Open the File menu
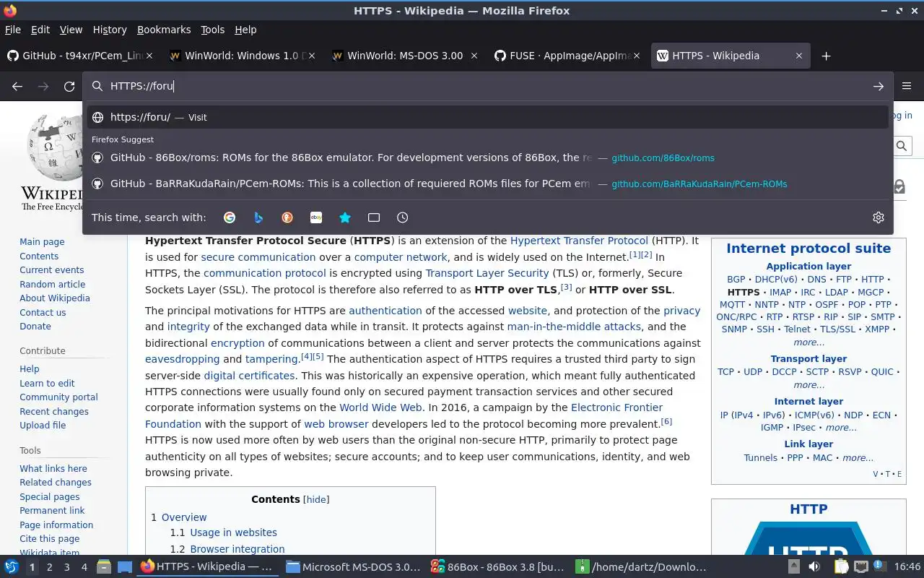 (12, 30)
